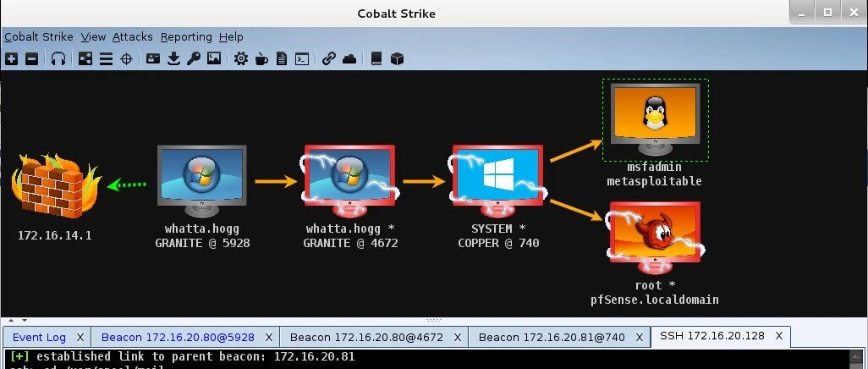This screenshot has height=369, width=868.
Task: Maximize the Cobalt Strike window
Action: pos(827,12)
